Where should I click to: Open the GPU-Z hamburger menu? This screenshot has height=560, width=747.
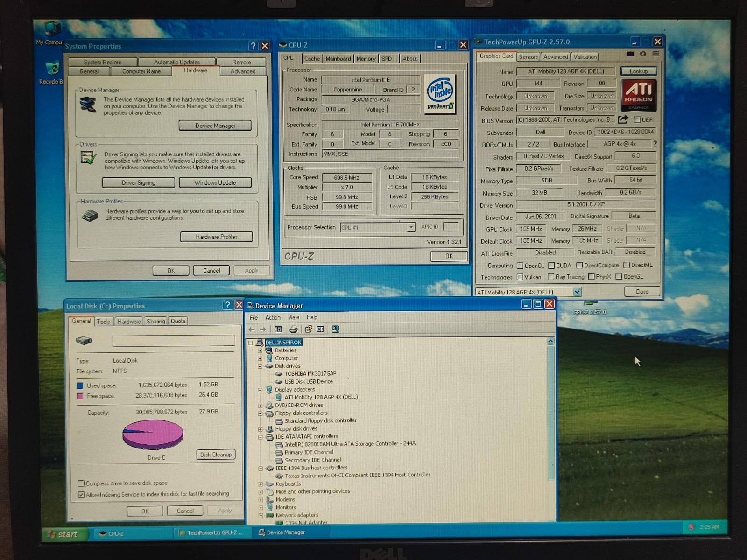point(655,54)
